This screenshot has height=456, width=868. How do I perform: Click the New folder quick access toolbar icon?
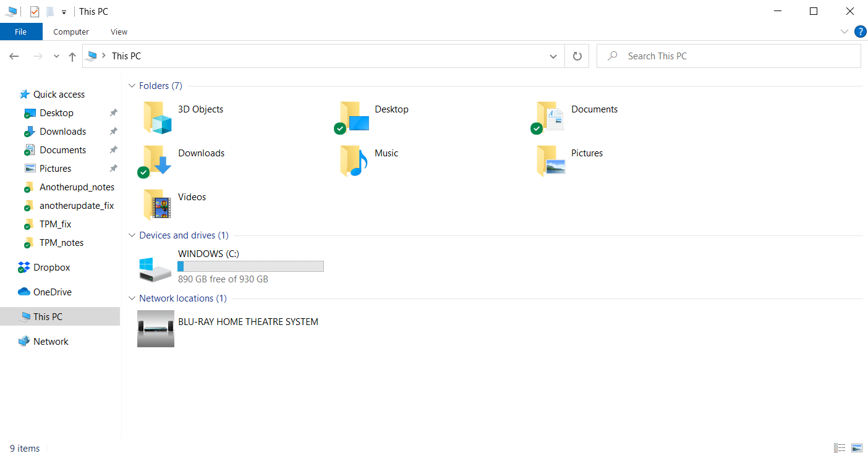(x=50, y=12)
